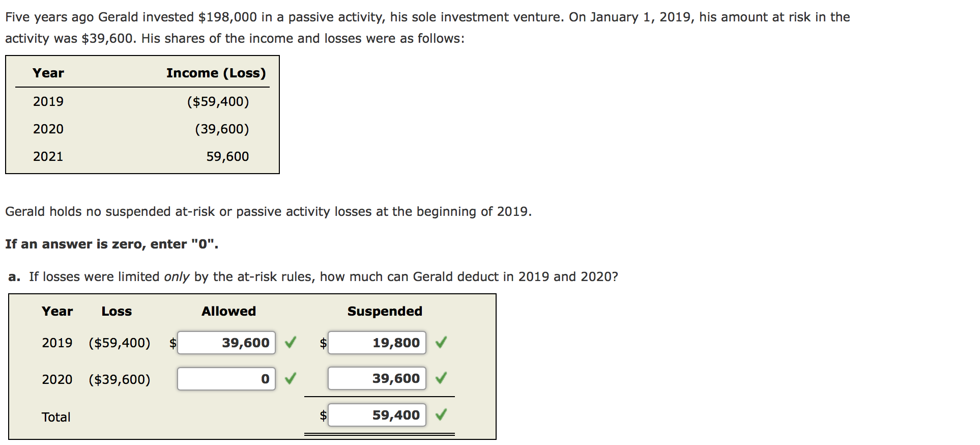Click the Total row label
The image size is (980, 445).
point(55,417)
